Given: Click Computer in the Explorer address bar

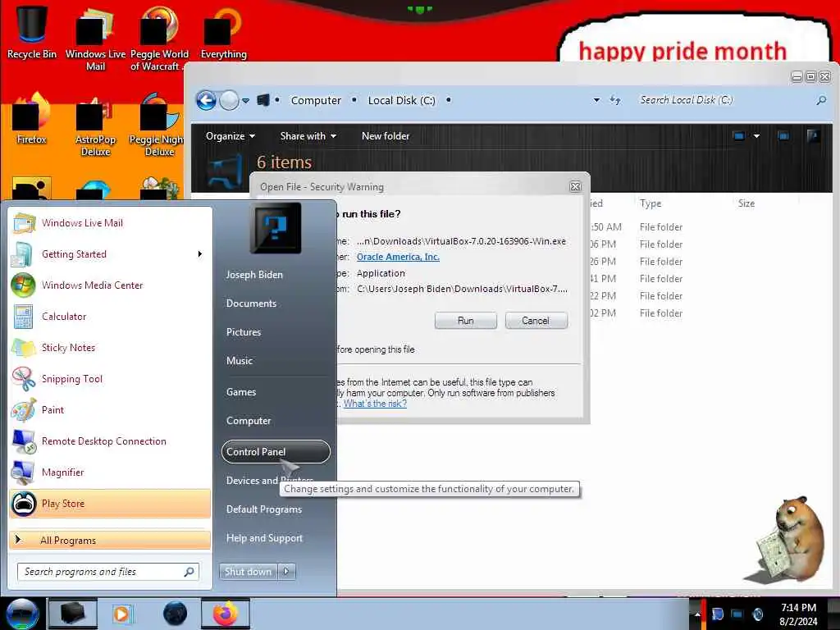Looking at the screenshot, I should (316, 100).
